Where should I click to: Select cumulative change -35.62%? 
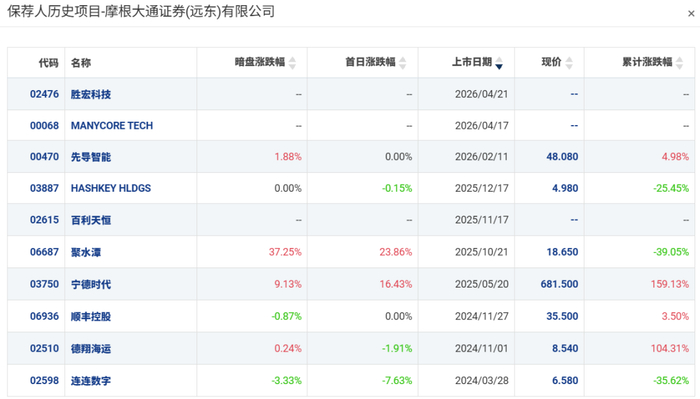click(671, 380)
